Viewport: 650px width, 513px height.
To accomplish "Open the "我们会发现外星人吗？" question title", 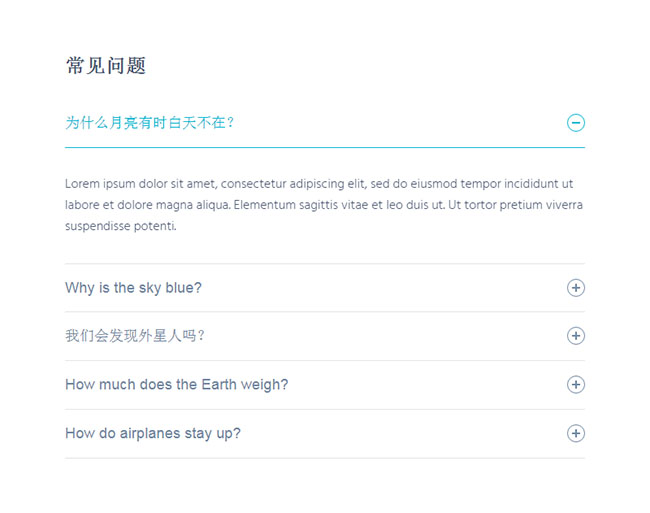I will (135, 336).
